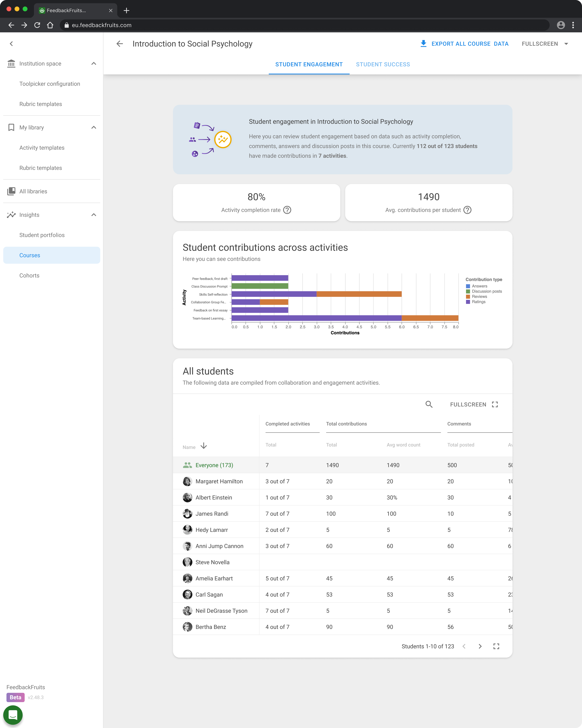Click fullscreen expand icon in table header
This screenshot has height=728, width=582.
coord(495,405)
